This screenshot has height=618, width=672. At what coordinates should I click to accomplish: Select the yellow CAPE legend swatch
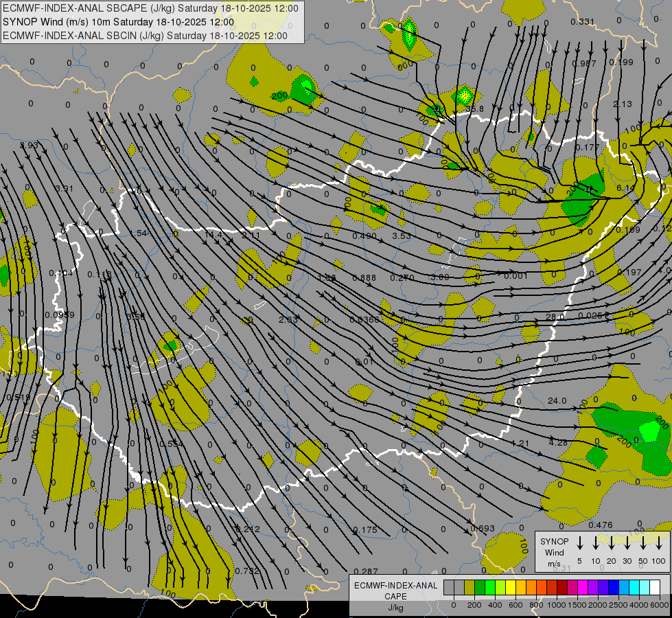(x=511, y=587)
